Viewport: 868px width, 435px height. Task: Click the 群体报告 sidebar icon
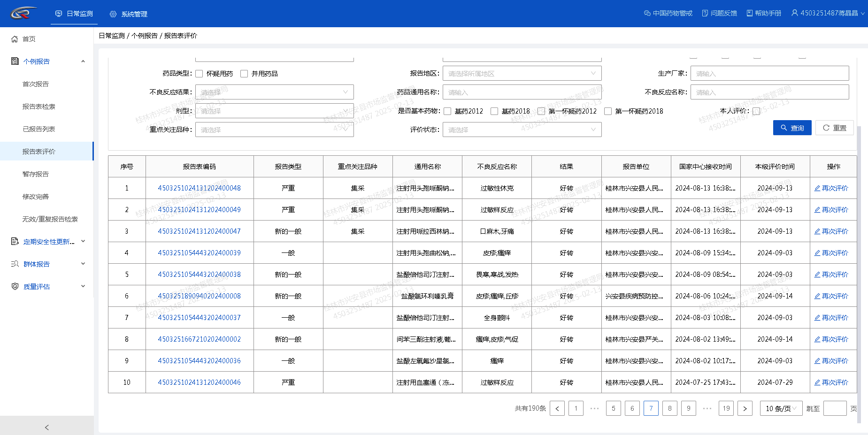point(15,264)
